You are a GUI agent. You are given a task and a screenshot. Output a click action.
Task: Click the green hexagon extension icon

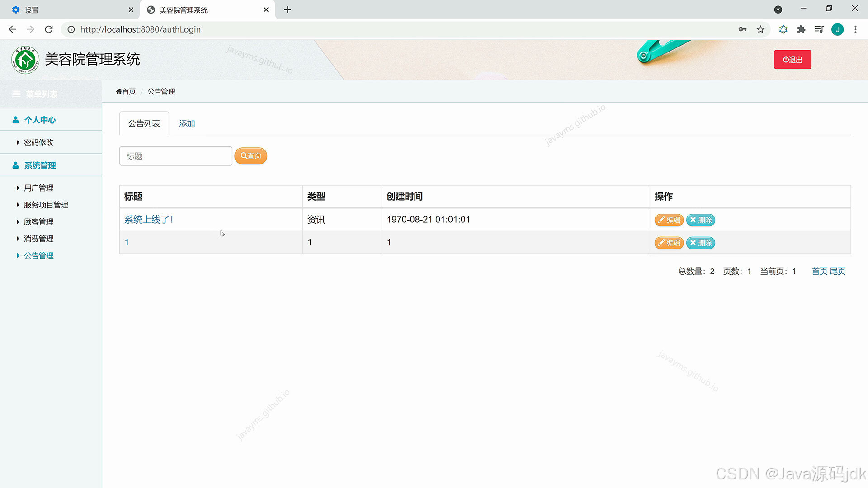pyautogui.click(x=783, y=29)
